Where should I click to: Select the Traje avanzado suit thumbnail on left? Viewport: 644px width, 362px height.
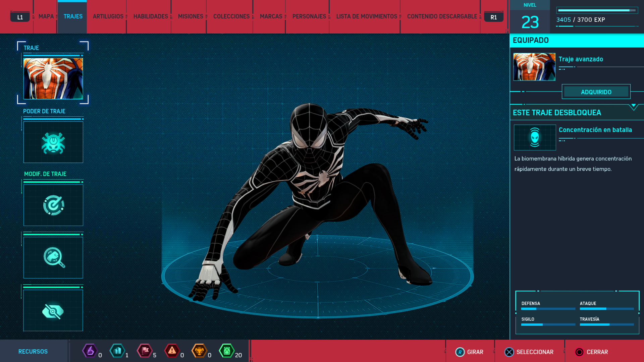pos(53,78)
